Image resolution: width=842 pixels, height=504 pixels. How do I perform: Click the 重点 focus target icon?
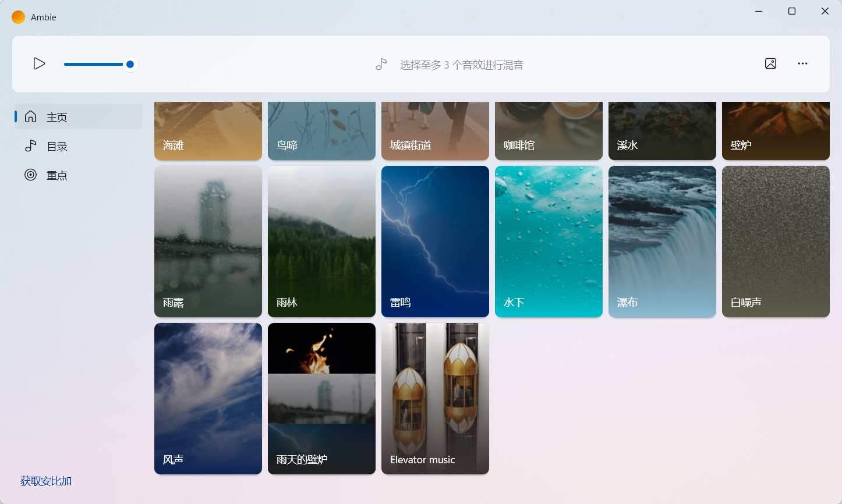[x=30, y=175]
